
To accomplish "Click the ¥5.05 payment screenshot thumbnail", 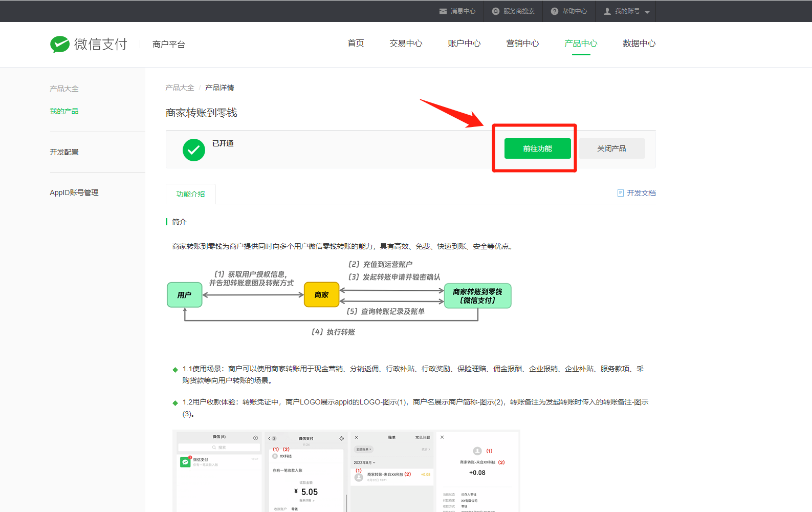I will 306,472.
